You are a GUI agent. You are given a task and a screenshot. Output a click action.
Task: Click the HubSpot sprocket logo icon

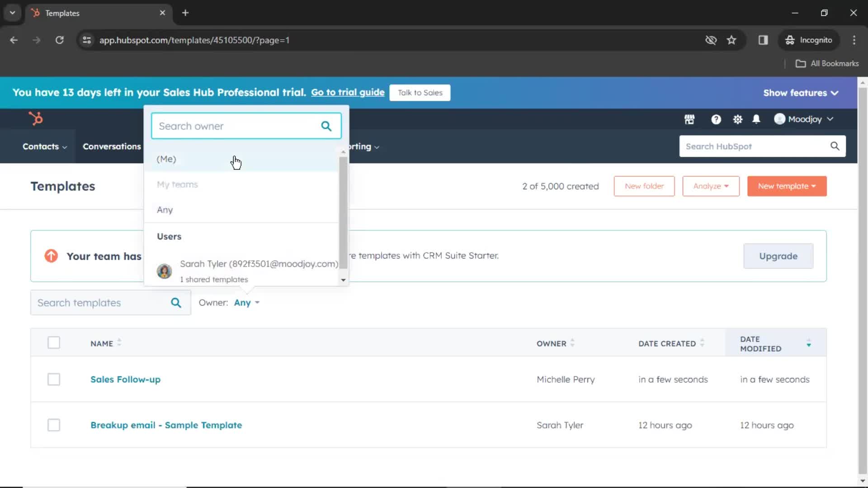pyautogui.click(x=36, y=118)
